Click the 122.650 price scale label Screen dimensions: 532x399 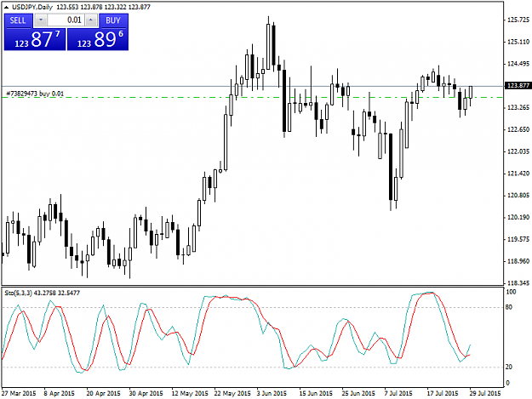click(x=518, y=129)
